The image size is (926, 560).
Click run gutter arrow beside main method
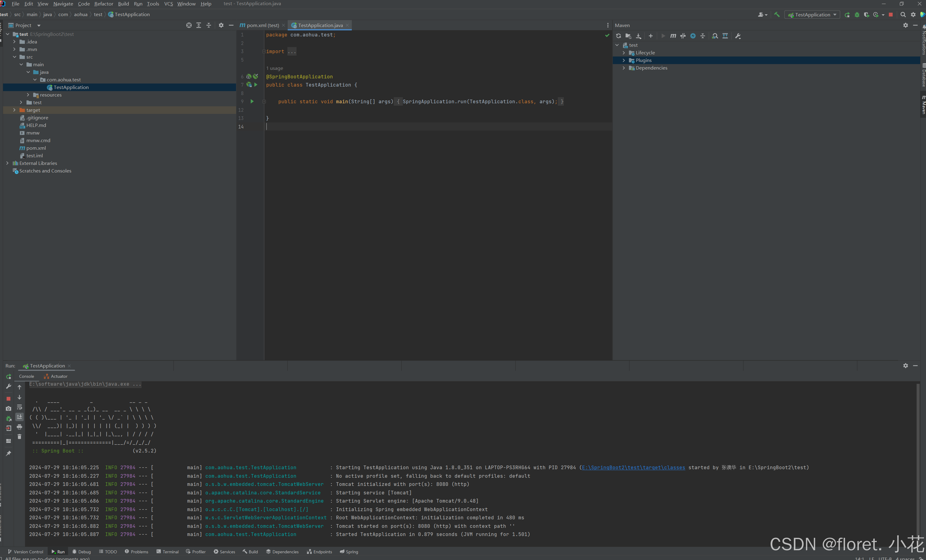tap(252, 101)
